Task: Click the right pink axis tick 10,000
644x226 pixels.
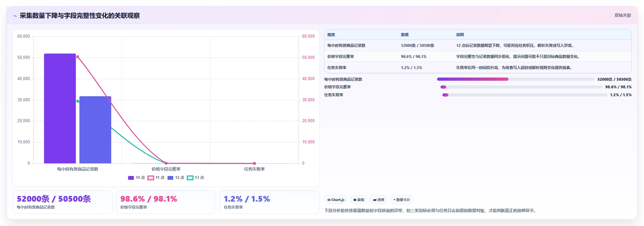Action: tap(308, 142)
